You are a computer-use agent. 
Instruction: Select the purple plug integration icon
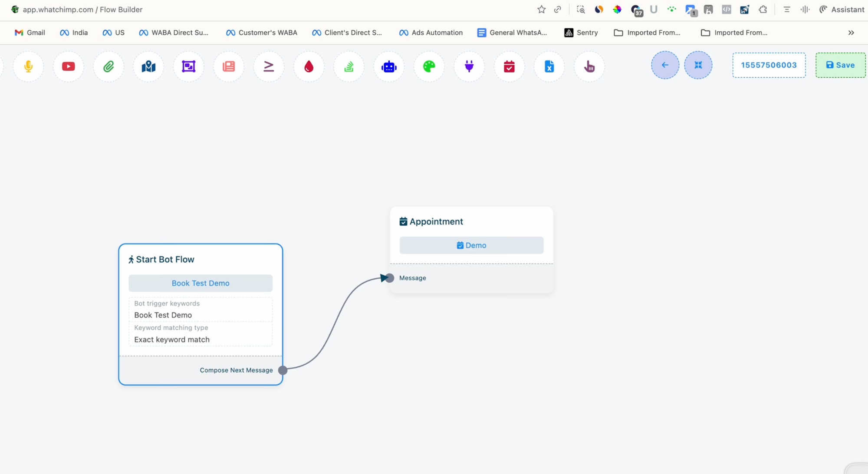[x=469, y=66]
